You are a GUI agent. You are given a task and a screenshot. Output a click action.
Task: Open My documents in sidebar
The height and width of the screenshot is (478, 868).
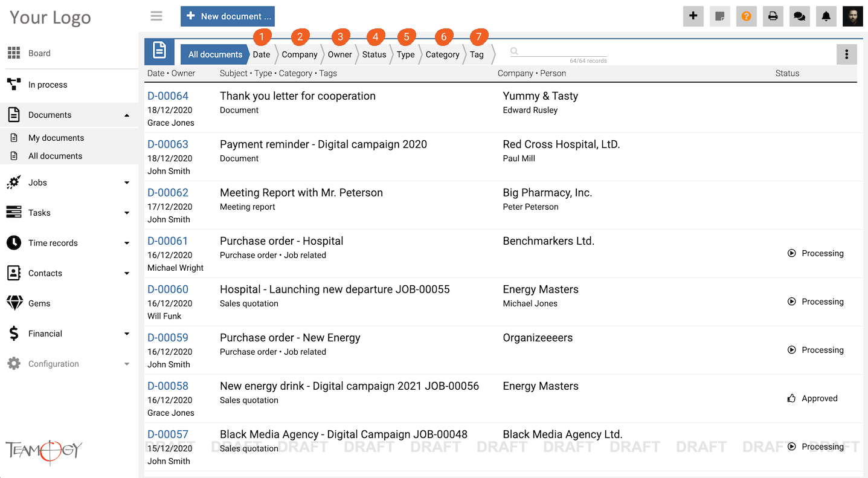click(56, 138)
